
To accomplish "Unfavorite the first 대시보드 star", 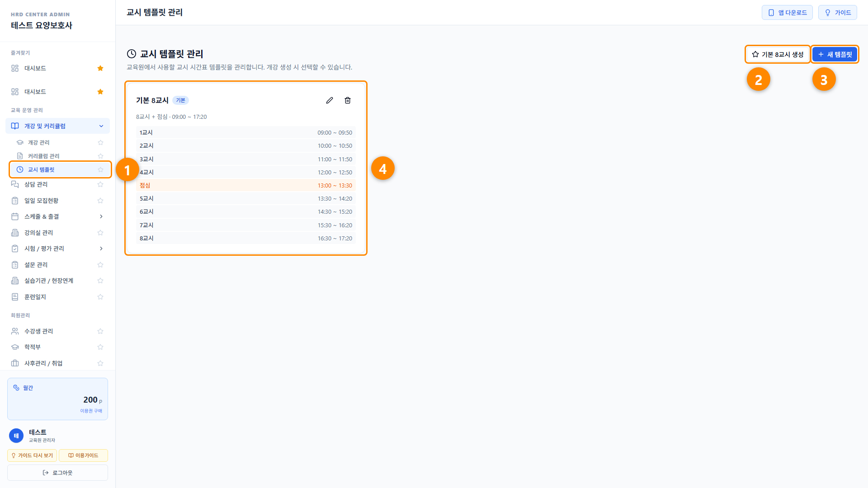I will coord(100,68).
